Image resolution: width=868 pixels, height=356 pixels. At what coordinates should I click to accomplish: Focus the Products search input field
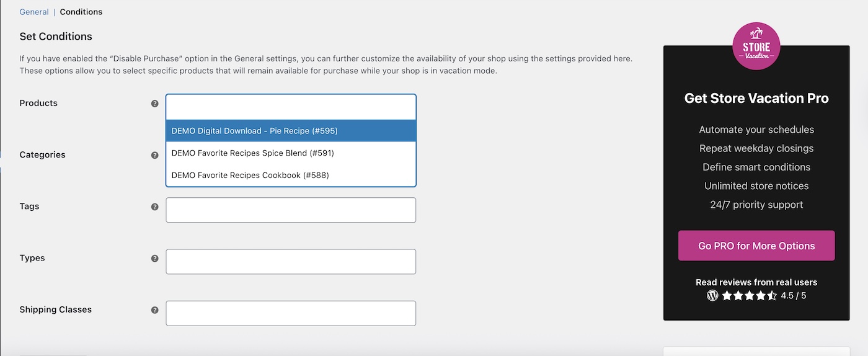291,107
